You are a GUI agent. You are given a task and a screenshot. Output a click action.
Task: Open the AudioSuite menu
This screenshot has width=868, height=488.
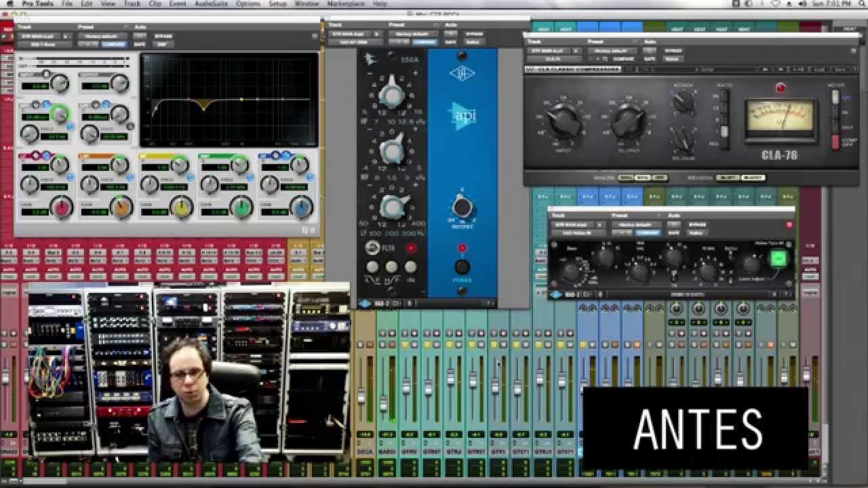(211, 4)
